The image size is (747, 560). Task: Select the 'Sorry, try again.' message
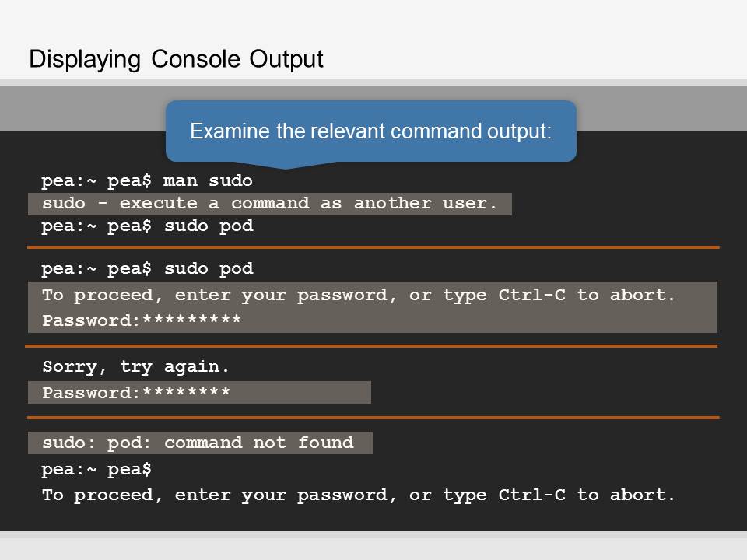(x=135, y=366)
